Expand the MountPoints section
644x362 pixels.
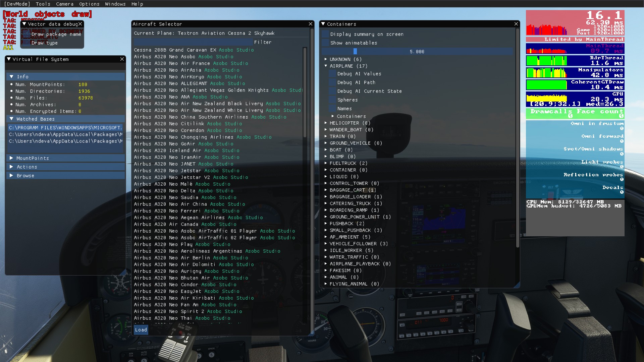coord(65,158)
